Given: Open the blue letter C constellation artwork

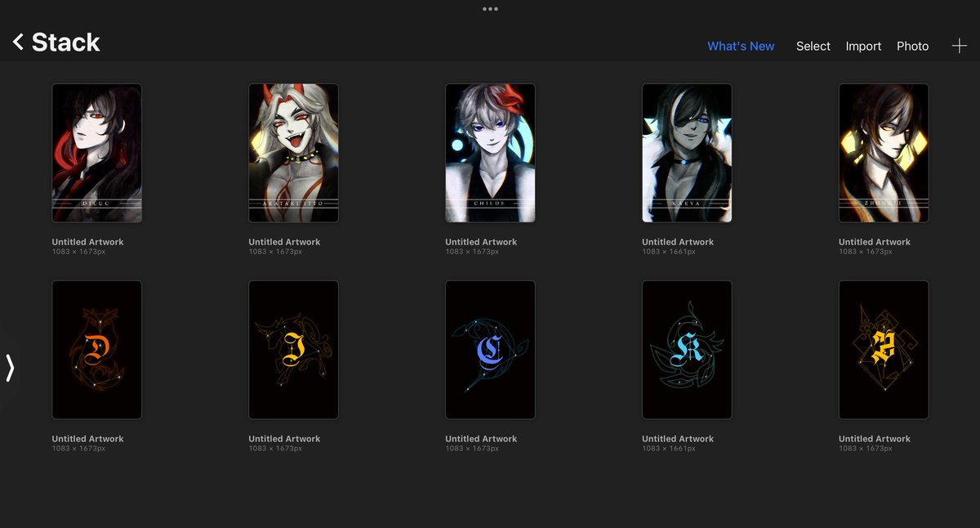Looking at the screenshot, I should click(490, 350).
